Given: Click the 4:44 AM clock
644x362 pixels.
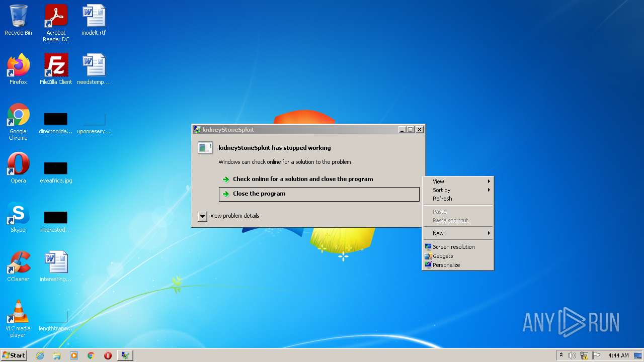Looking at the screenshot, I should [x=618, y=355].
